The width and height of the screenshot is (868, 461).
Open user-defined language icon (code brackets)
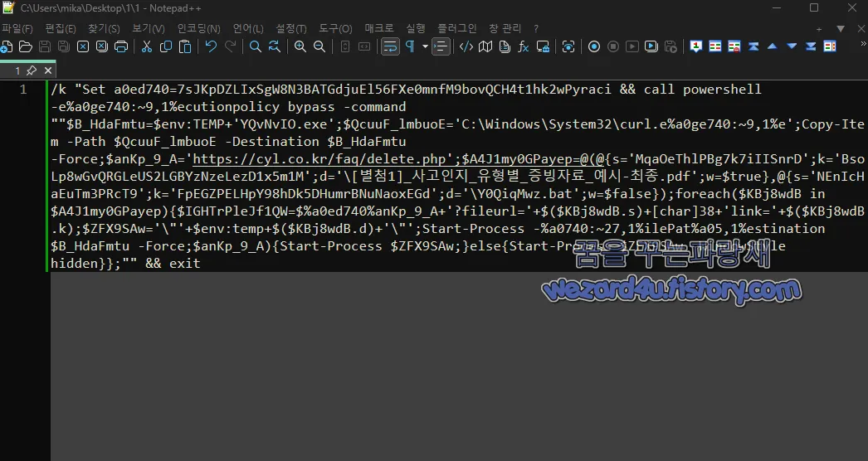[x=466, y=46]
